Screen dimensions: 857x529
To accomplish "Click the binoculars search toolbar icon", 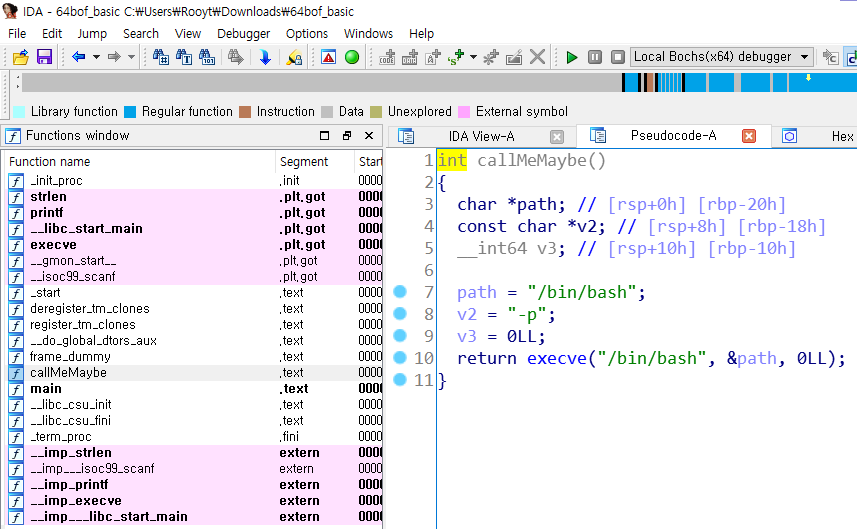I will click(161, 57).
